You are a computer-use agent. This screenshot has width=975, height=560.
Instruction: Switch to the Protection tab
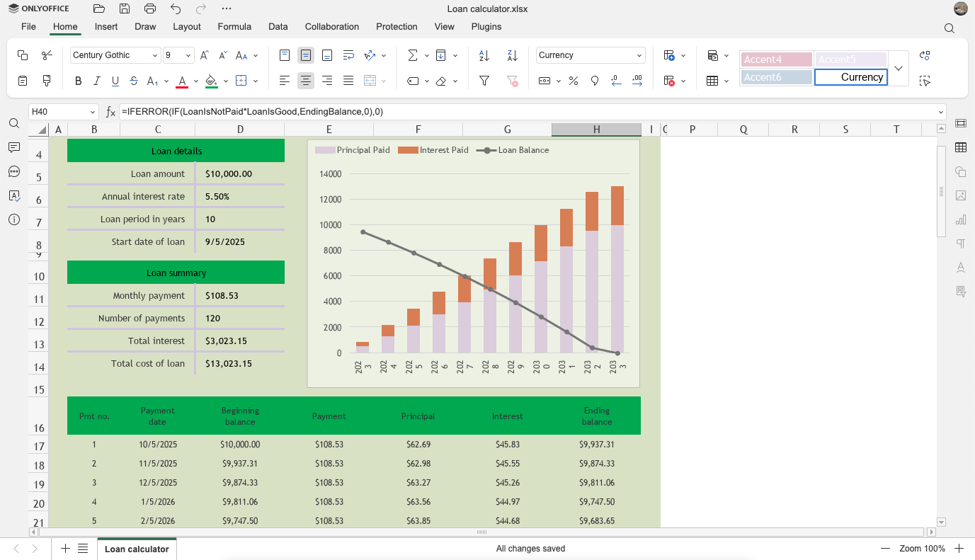pyautogui.click(x=397, y=27)
